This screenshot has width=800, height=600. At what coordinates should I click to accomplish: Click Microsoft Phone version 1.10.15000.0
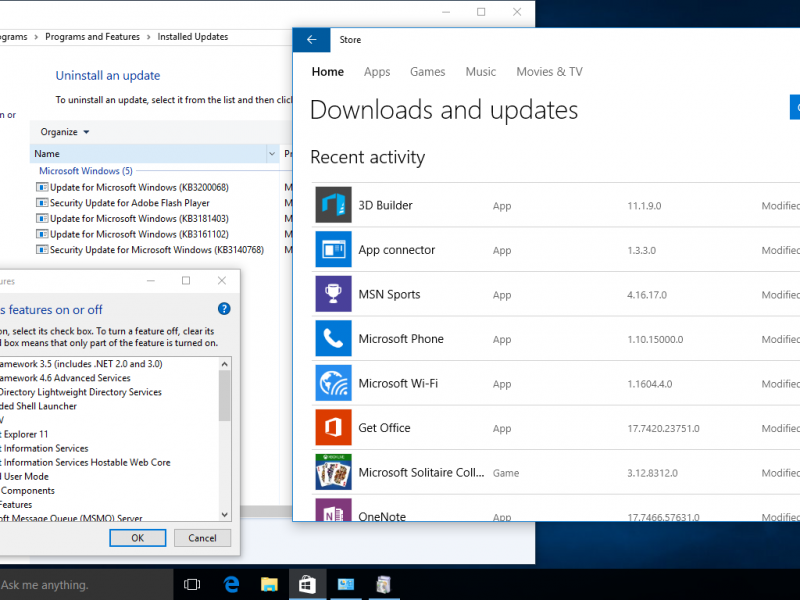[x=655, y=339]
